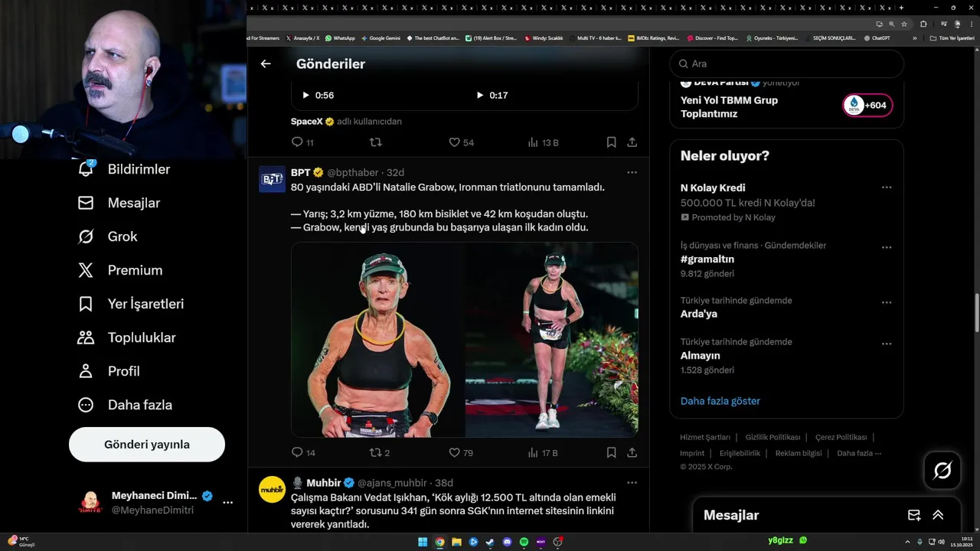Open more options for the BPT post
Viewport: 980px width, 551px height.
(x=632, y=173)
